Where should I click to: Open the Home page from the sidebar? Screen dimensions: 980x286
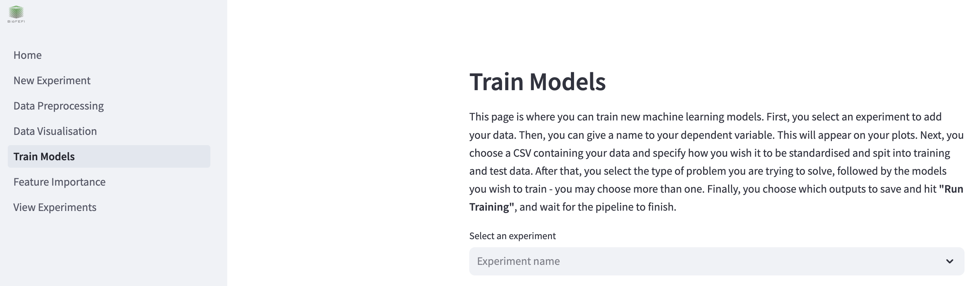pyautogui.click(x=27, y=55)
